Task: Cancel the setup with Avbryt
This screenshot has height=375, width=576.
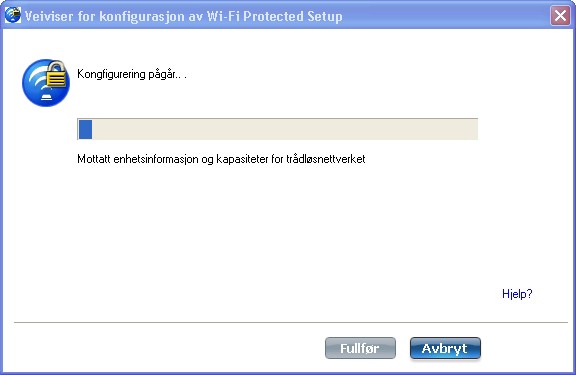Action: tap(445, 348)
